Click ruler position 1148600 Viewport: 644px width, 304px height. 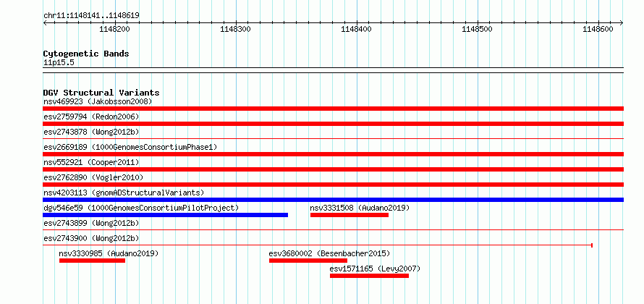pos(598,29)
